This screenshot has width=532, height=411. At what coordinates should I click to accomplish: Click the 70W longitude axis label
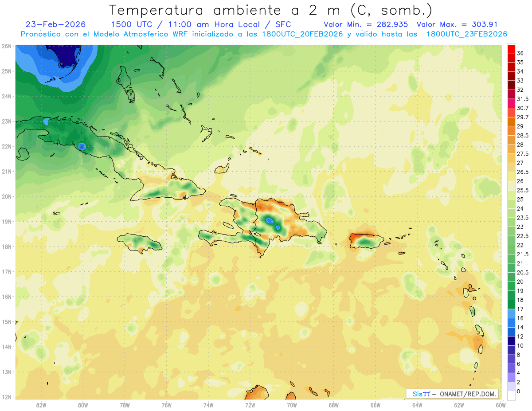[x=292, y=405]
